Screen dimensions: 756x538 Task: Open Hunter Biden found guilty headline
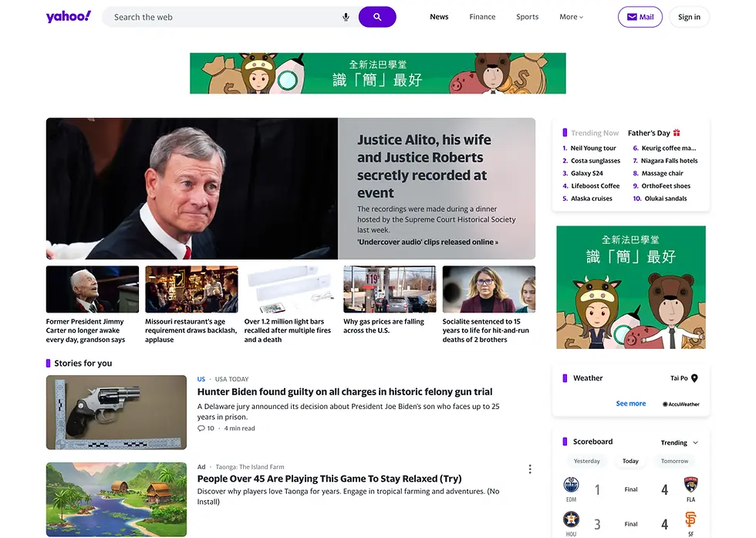[x=345, y=392]
